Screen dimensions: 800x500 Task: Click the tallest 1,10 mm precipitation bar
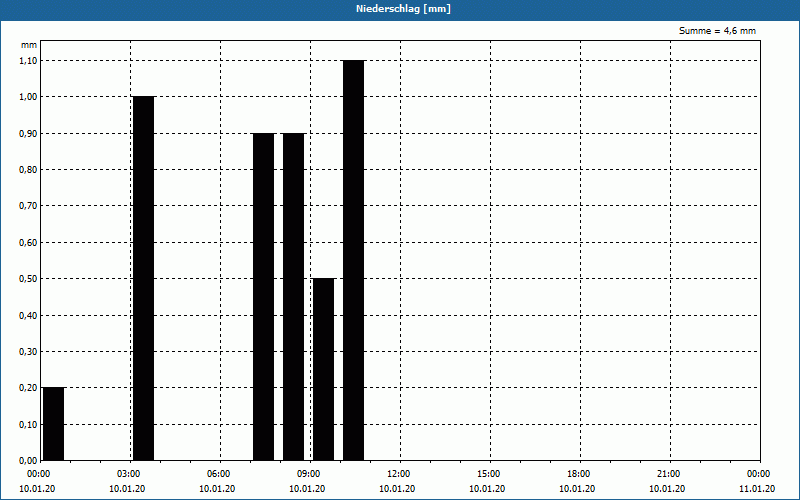click(354, 260)
